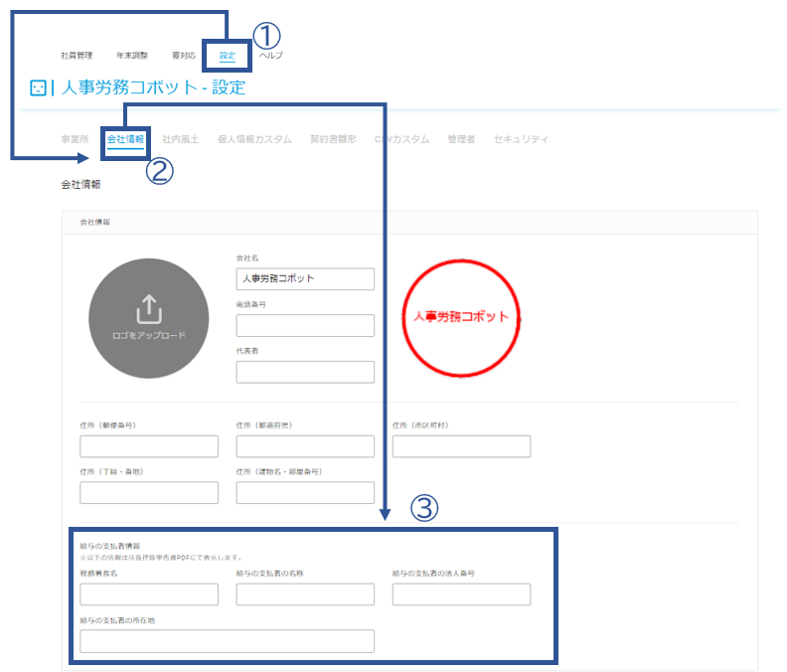Go to the セキュリティ tab

(521, 139)
